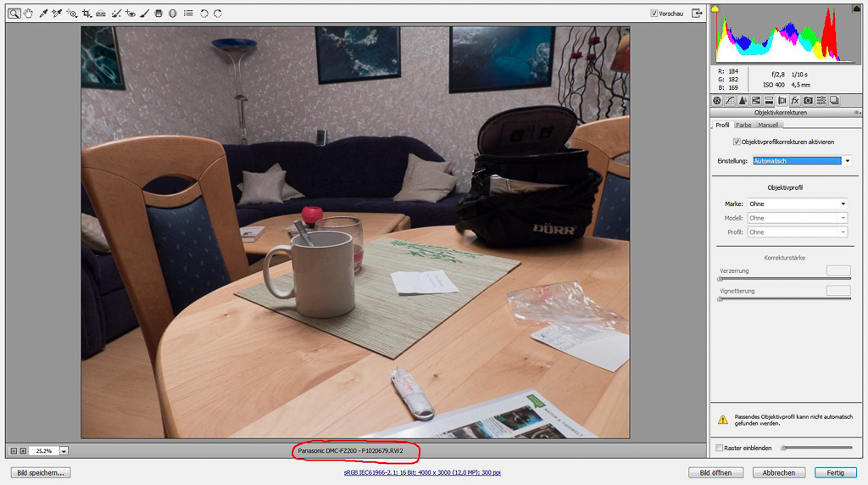Adjust the Verzerrung slider
The width and height of the screenshot is (868, 485).
point(785,278)
